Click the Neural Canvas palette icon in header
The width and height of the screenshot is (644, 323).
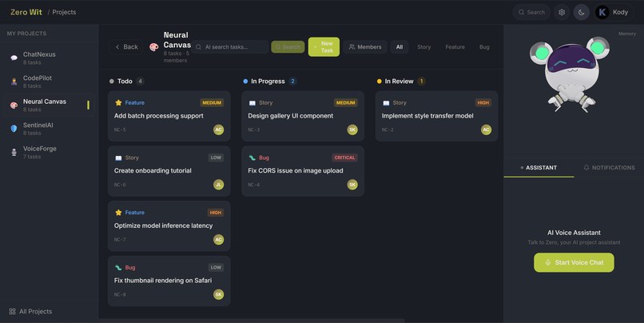(154, 47)
